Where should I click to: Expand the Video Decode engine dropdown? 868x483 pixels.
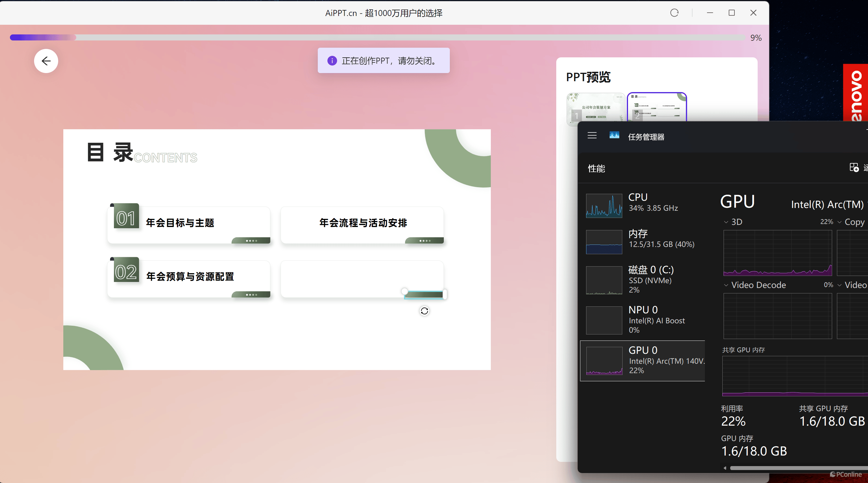pyautogui.click(x=727, y=285)
